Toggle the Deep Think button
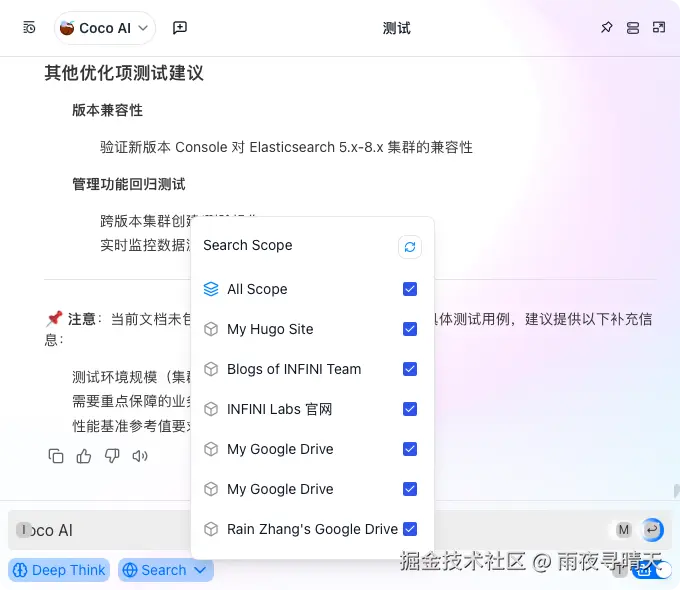680x590 pixels. tap(59, 570)
